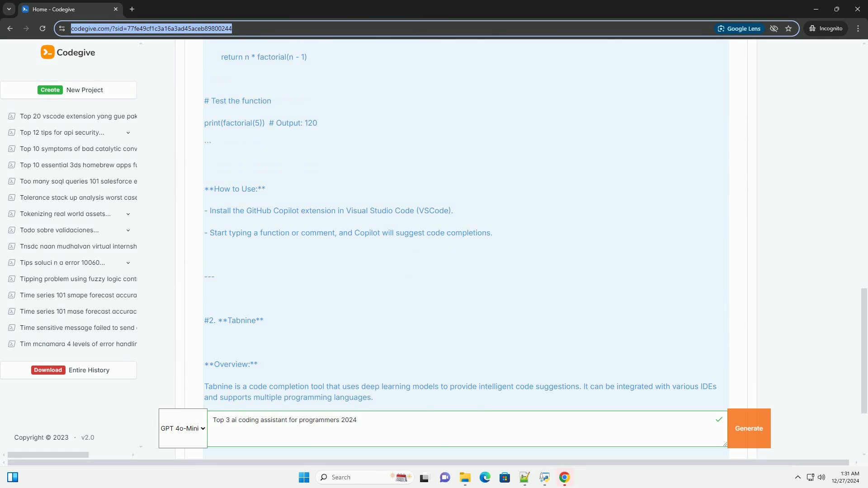Click icon beside Tolerance stack up analysis

click(12, 197)
